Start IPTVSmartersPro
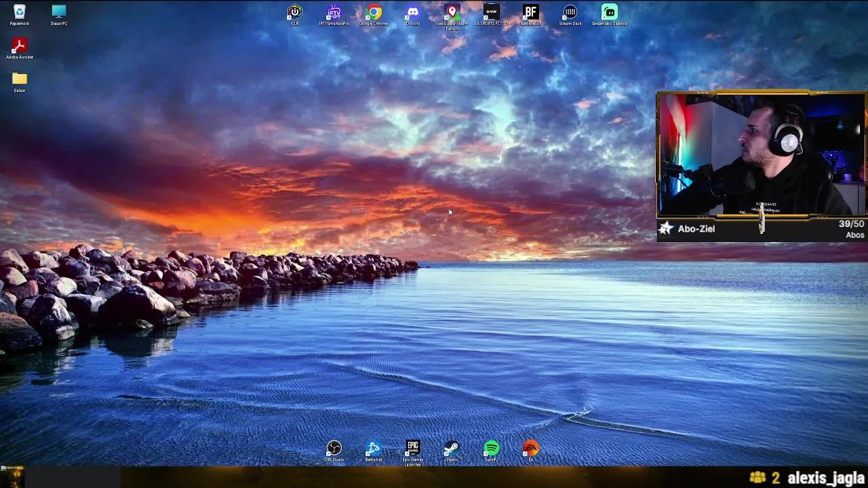Screen dimensions: 868x488 pos(334,14)
